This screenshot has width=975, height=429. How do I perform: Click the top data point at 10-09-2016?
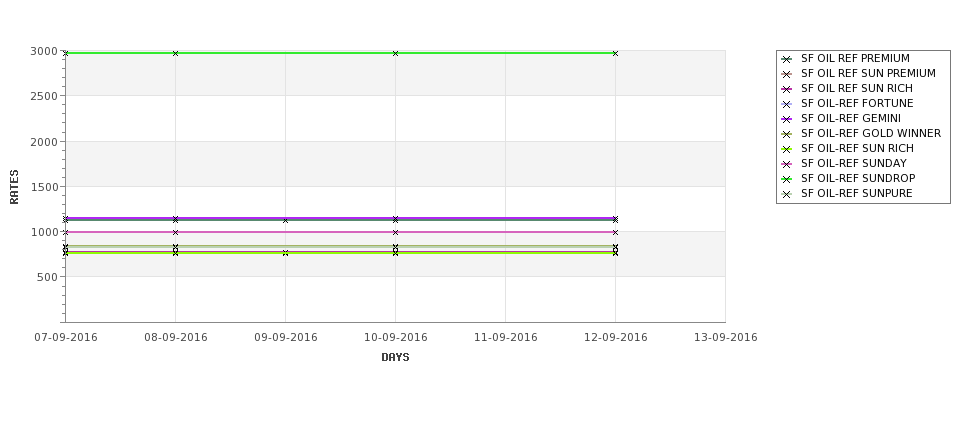395,53
